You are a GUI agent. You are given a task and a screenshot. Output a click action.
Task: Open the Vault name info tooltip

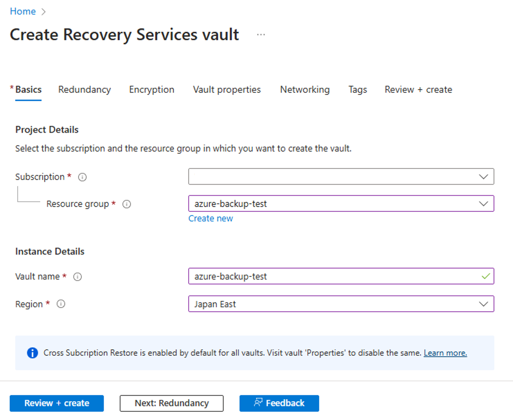click(x=78, y=277)
